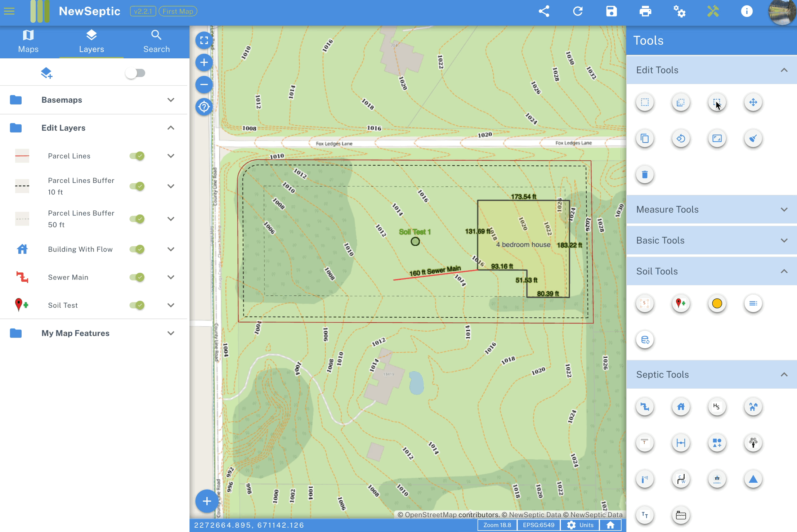Select the delete trash edit tool
The image size is (797, 532).
pos(645,175)
